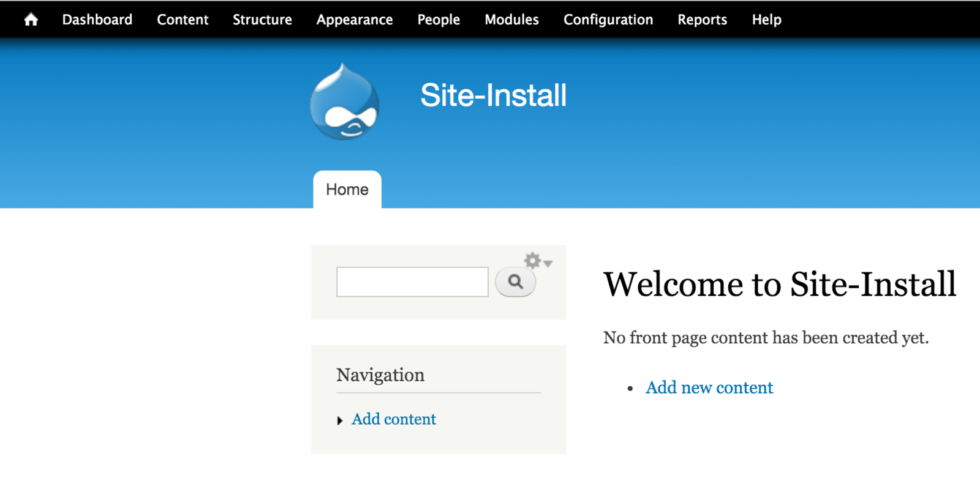
Task: Open the Appearance admin menu
Action: [355, 20]
